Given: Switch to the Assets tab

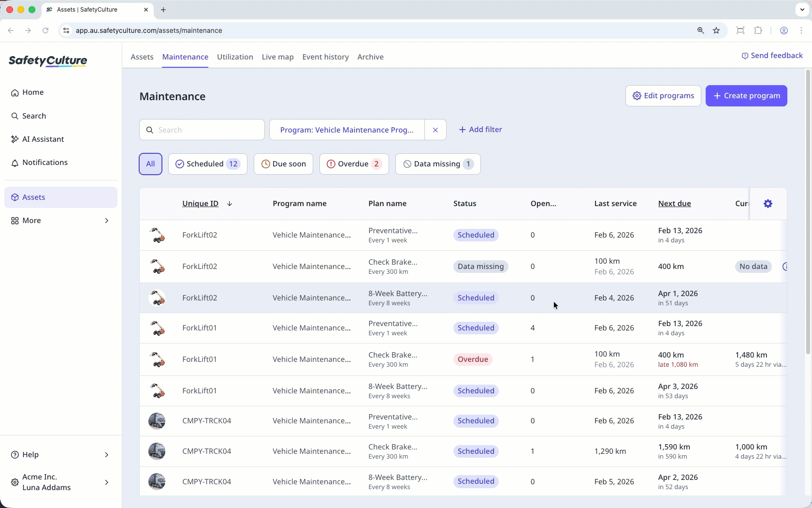Looking at the screenshot, I should 142,57.
